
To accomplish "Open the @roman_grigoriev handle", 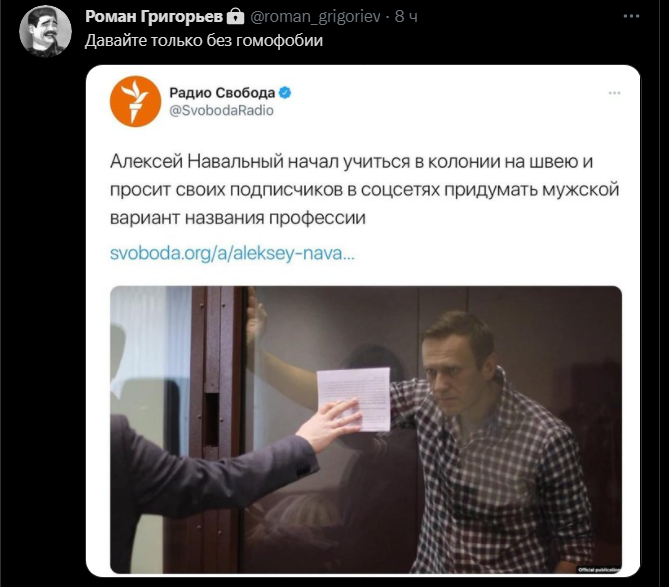I will [315, 17].
